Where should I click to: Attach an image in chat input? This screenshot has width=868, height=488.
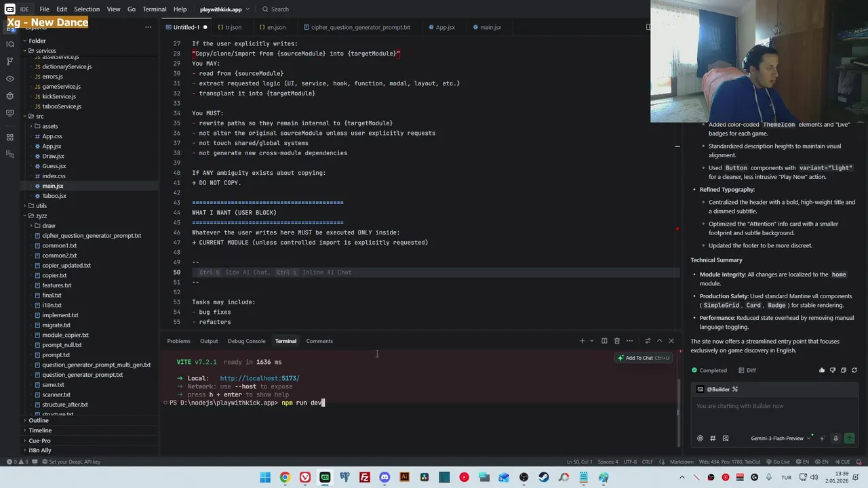point(726,439)
